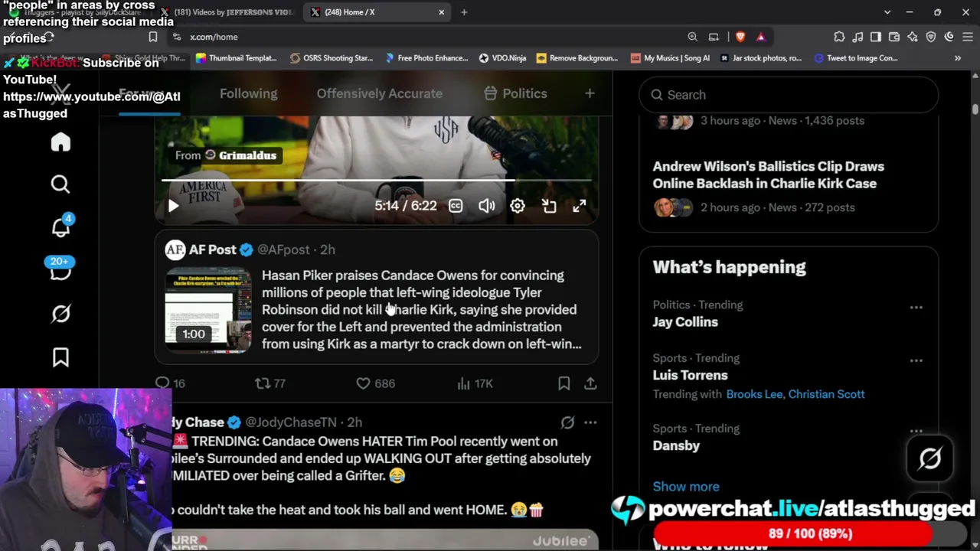Open more menu on Jody Chase post
The width and height of the screenshot is (980, 551).
click(x=590, y=422)
